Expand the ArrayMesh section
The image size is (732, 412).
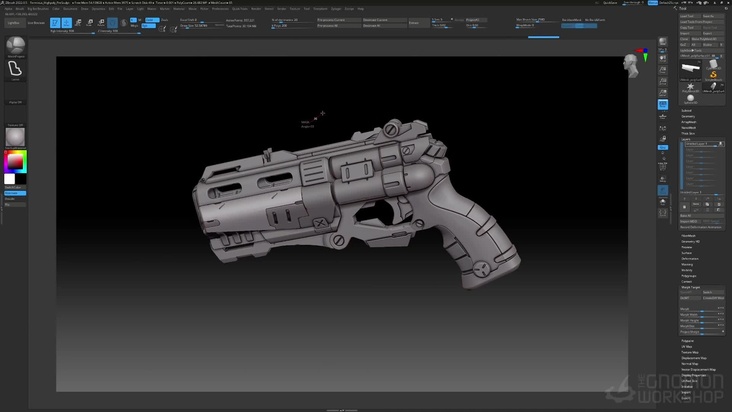(689, 122)
